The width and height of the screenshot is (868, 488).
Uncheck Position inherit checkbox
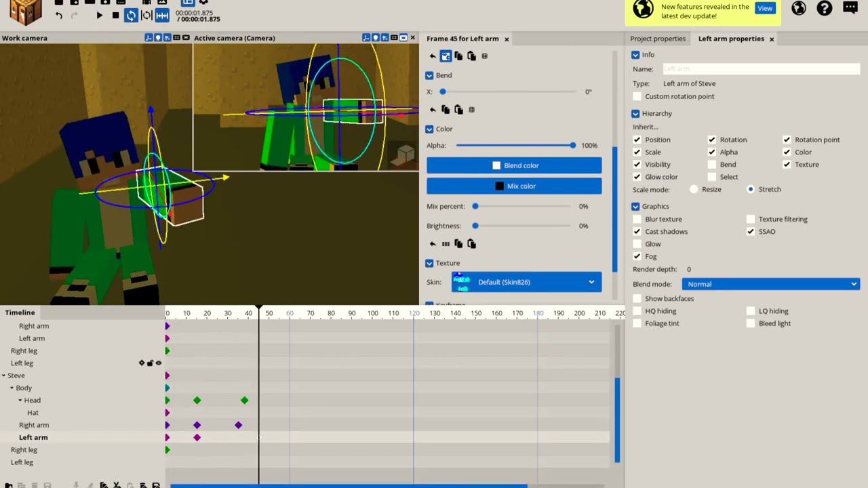[x=637, y=140]
